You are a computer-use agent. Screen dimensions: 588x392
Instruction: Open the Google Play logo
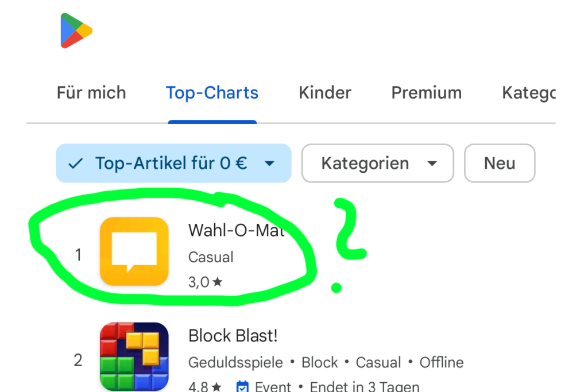tap(76, 30)
